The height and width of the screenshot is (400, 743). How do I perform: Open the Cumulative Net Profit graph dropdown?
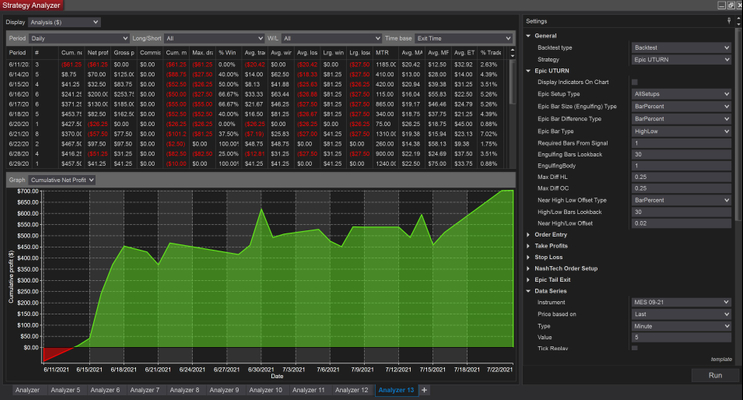[x=63, y=180]
